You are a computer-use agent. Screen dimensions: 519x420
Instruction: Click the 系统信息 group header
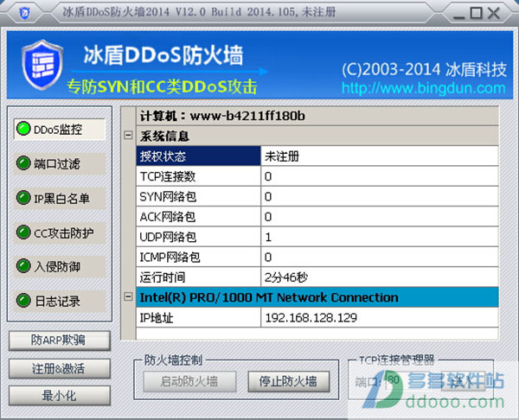[317, 136]
